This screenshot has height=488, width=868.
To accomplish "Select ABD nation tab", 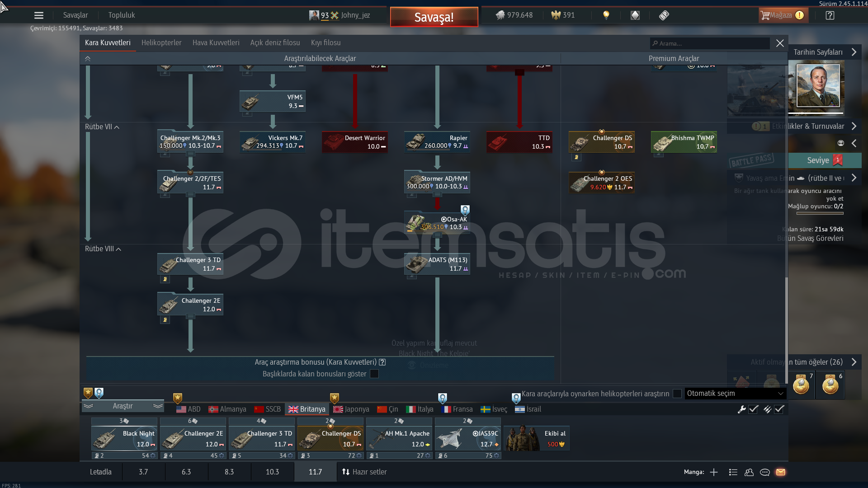I will pos(189,409).
